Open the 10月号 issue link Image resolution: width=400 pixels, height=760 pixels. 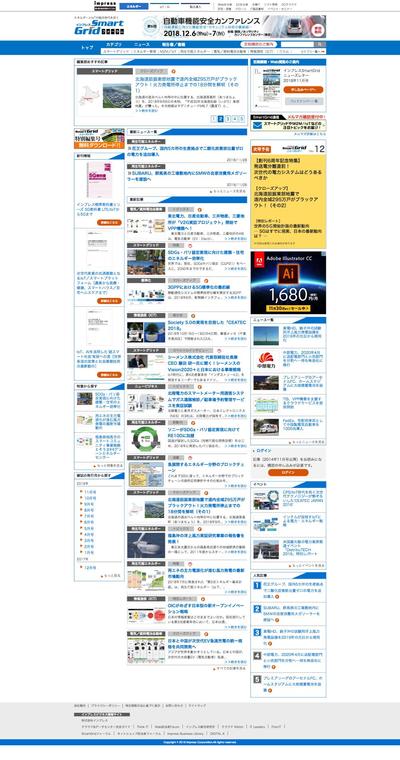(x=90, y=498)
